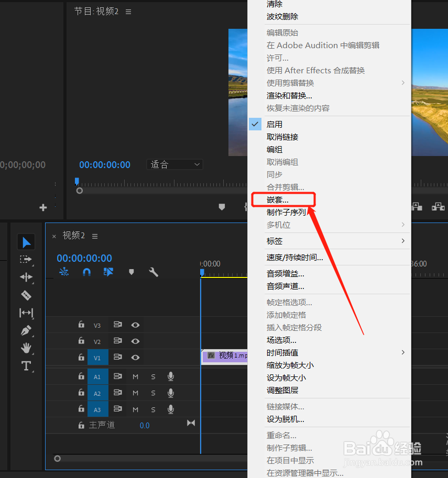Add marker in program monitor
Image resolution: width=448 pixels, height=478 pixels.
(222, 207)
